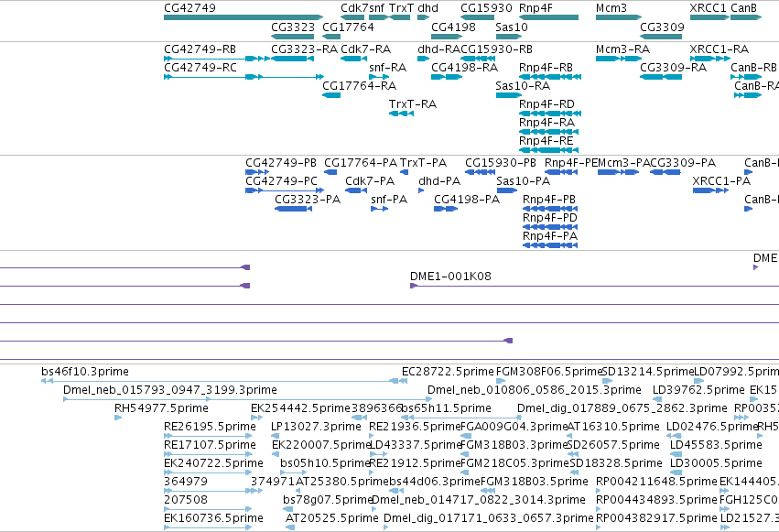This screenshot has width=779, height=532.
Task: Click the CG3323-RA transcript
Action: pyautogui.click(x=293, y=59)
